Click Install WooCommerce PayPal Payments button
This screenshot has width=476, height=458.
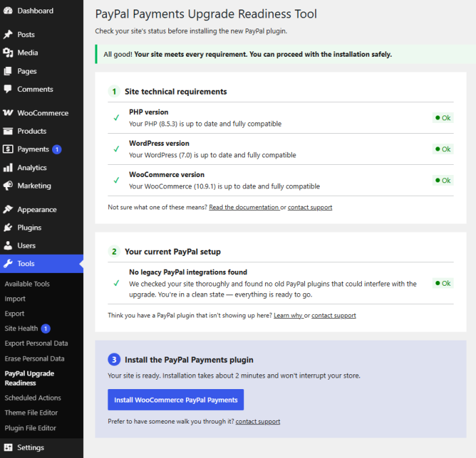coord(176,400)
